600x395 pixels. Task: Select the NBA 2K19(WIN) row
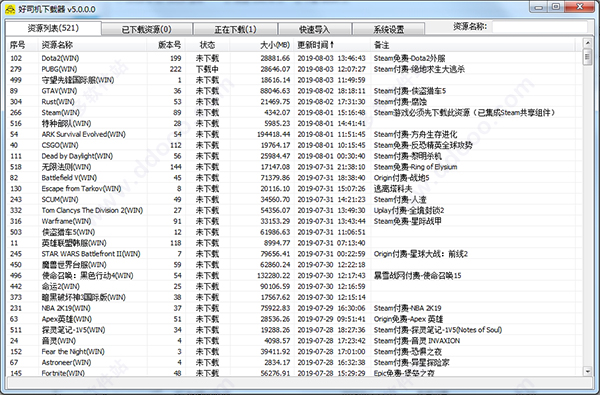(x=295, y=308)
